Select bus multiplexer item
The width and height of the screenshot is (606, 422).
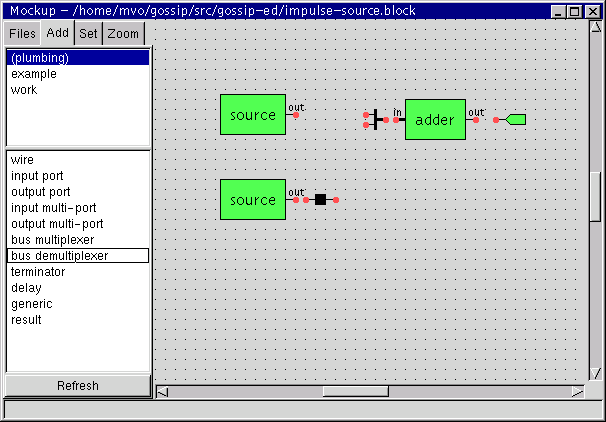(x=78, y=240)
